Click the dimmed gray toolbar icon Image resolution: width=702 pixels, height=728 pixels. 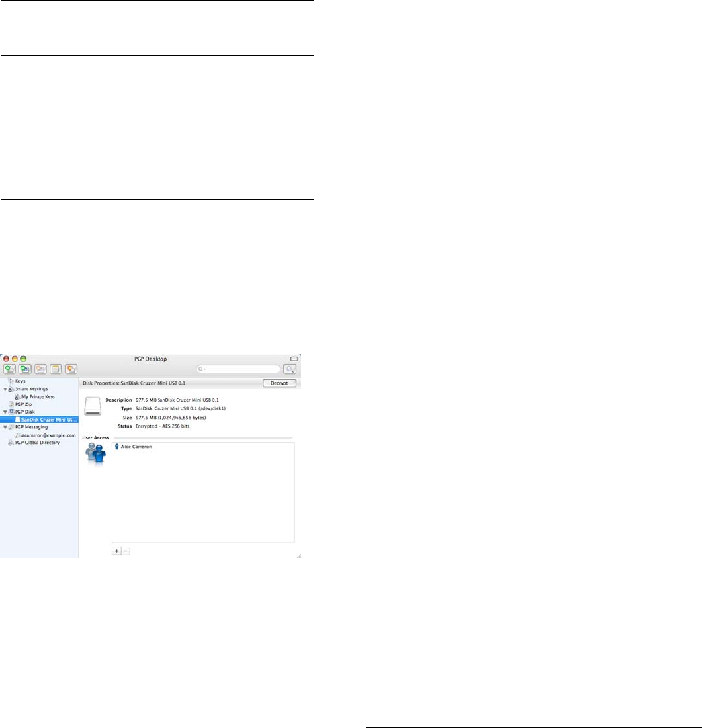[x=40, y=369]
